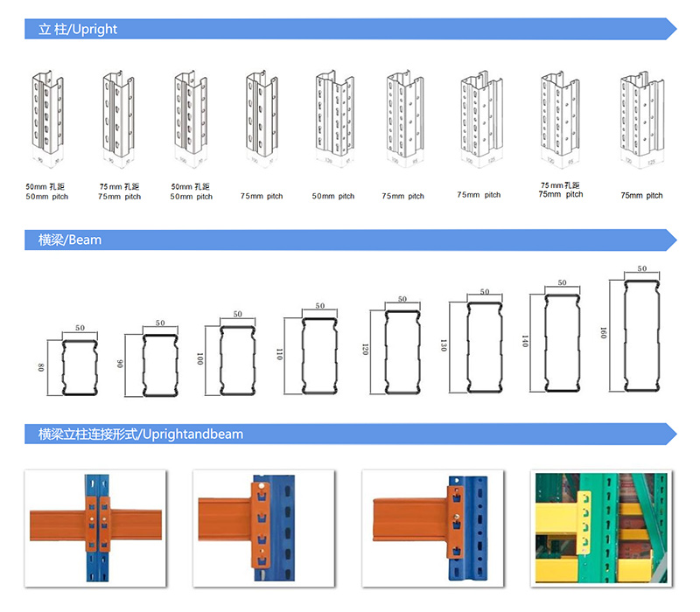Click the pitch label under the 90-wide 75mm upright
700x612 pixels.
tap(119, 191)
